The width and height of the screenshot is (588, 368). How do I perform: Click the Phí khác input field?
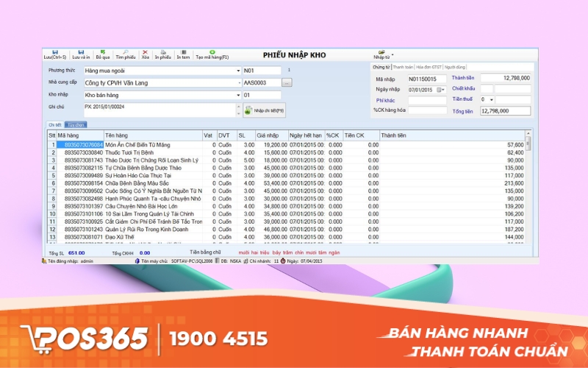coord(427,100)
